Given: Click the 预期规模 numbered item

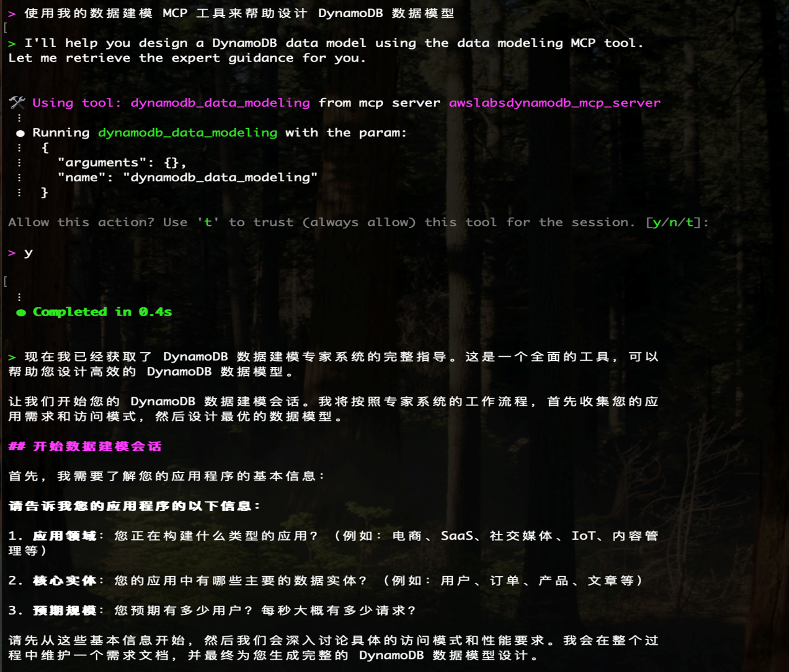Looking at the screenshot, I should click(x=64, y=610).
